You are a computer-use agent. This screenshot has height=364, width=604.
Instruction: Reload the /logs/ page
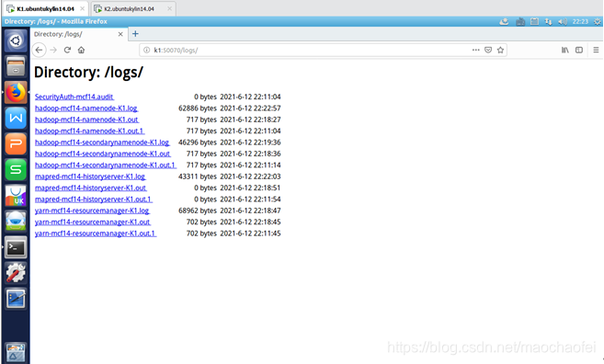pyautogui.click(x=67, y=50)
